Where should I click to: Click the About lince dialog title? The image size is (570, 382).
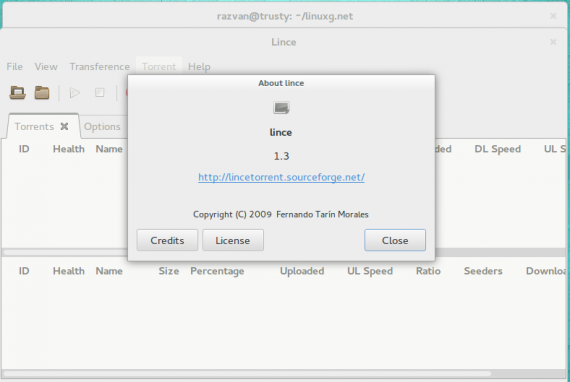[281, 83]
